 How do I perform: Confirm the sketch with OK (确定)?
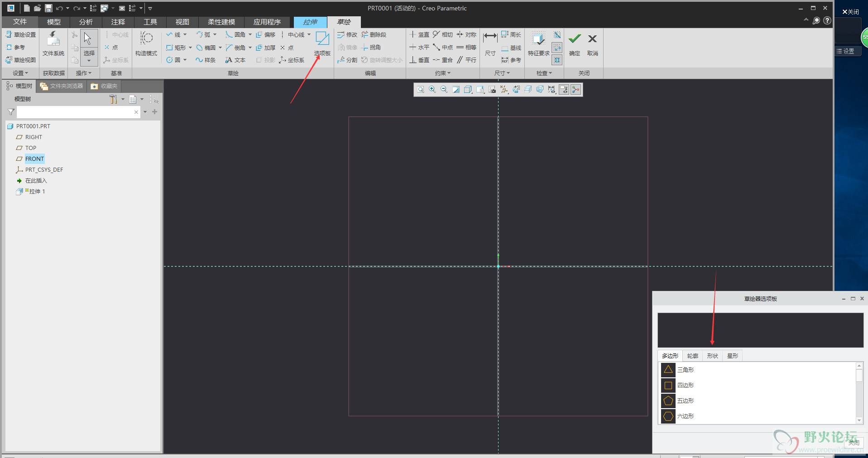pyautogui.click(x=575, y=43)
